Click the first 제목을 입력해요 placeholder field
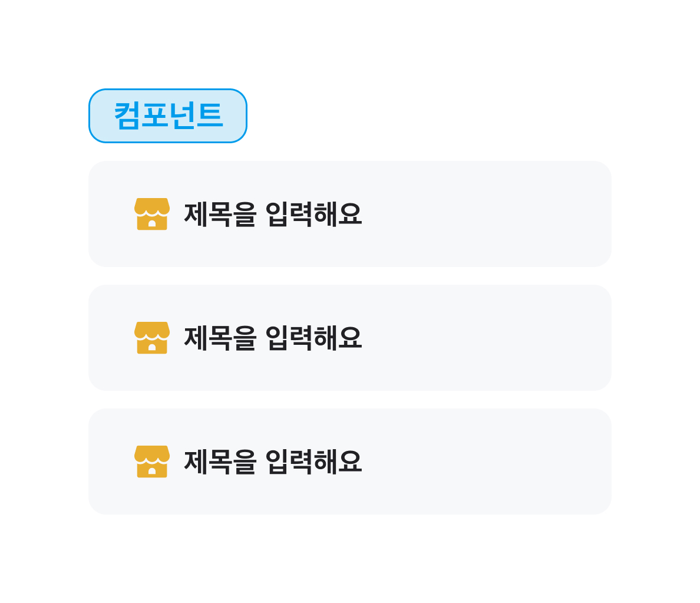The image size is (700, 603). [x=272, y=214]
